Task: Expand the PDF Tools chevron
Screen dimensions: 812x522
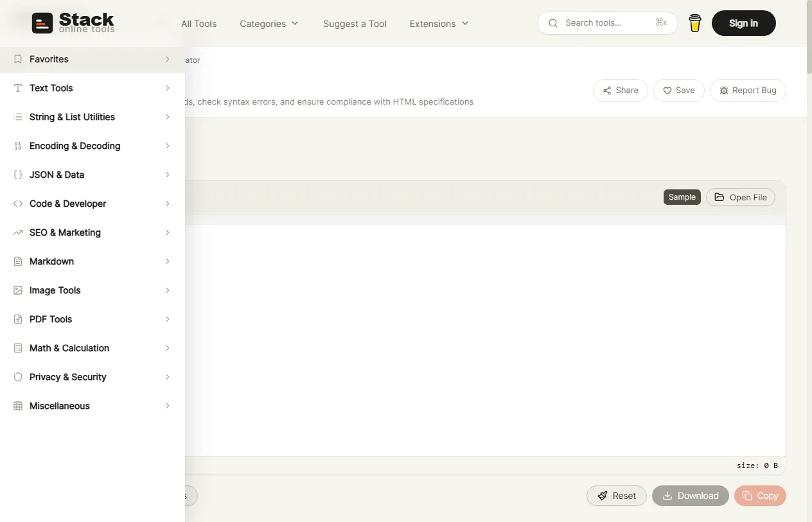Action: pyautogui.click(x=168, y=319)
